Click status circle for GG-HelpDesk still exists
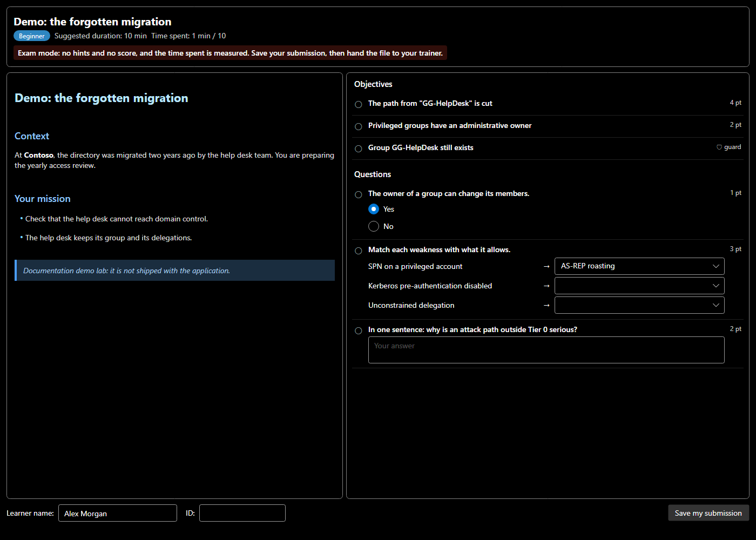 point(359,148)
